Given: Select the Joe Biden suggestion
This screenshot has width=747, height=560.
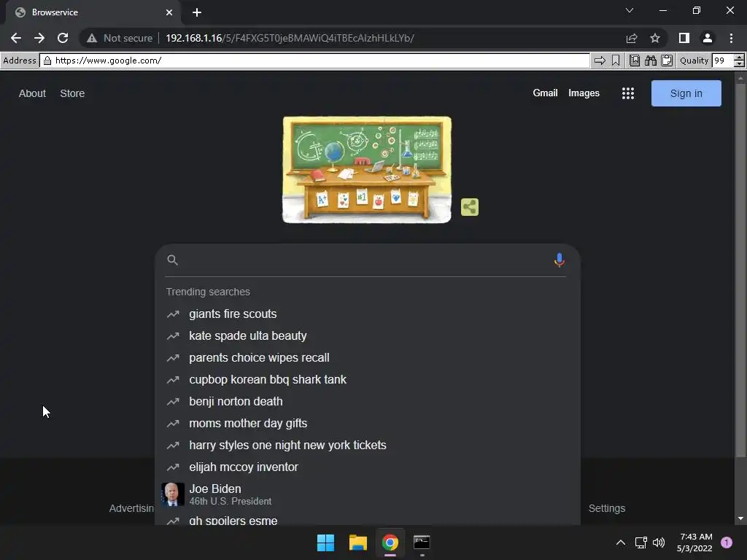Looking at the screenshot, I should coord(368,494).
